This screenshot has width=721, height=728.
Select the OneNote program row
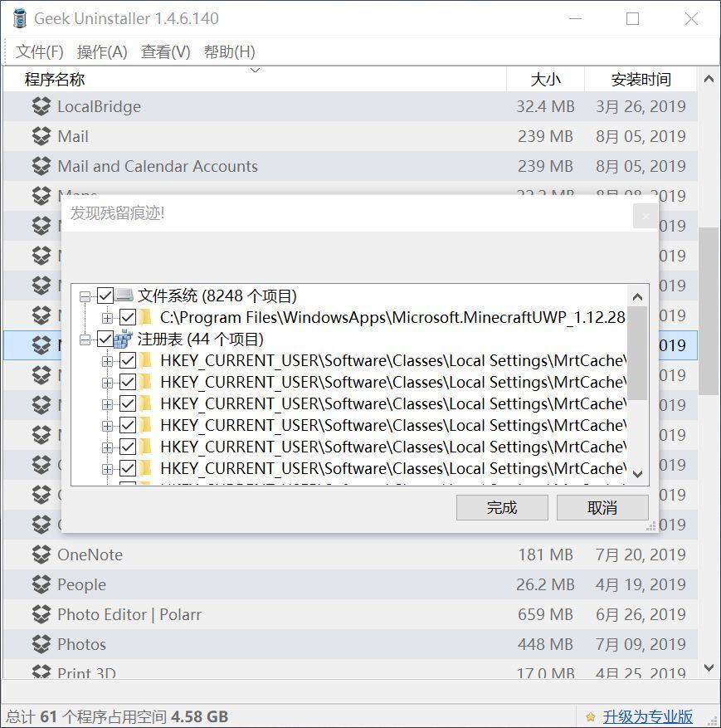350,555
